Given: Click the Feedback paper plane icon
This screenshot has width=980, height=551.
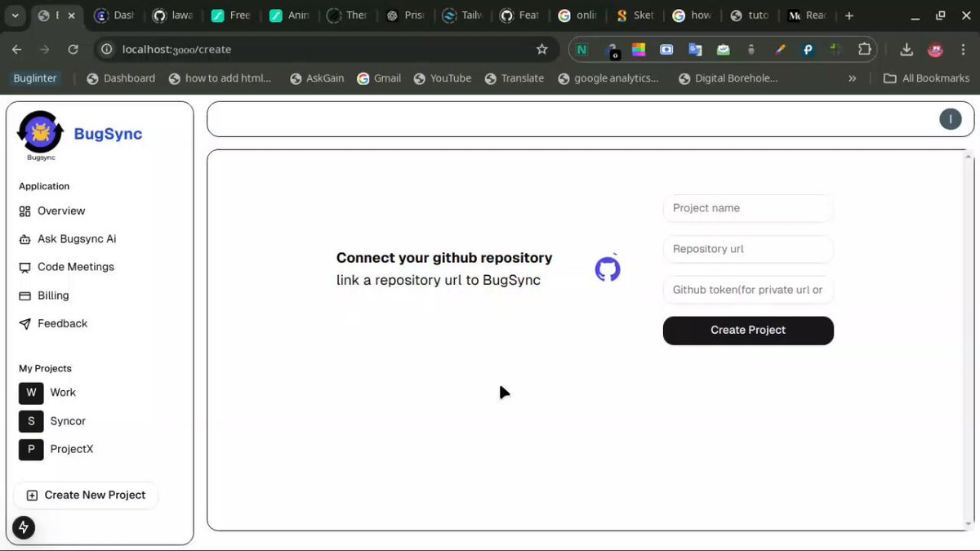Looking at the screenshot, I should 24,323.
